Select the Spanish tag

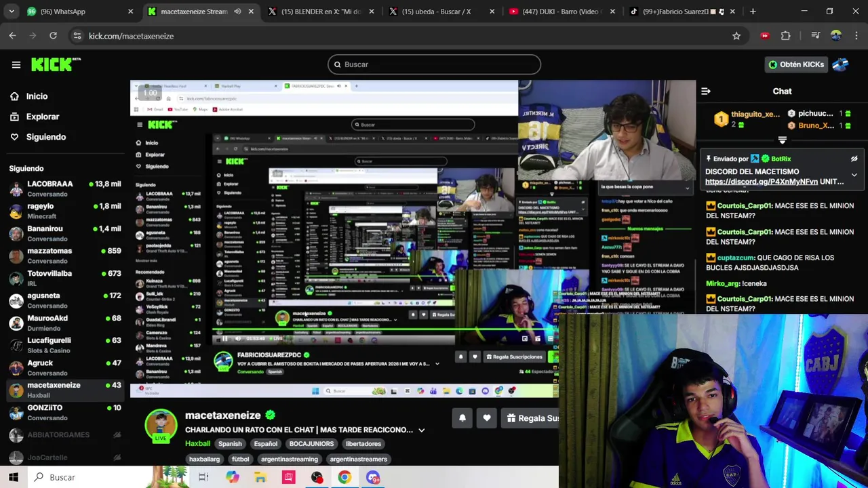click(x=230, y=444)
